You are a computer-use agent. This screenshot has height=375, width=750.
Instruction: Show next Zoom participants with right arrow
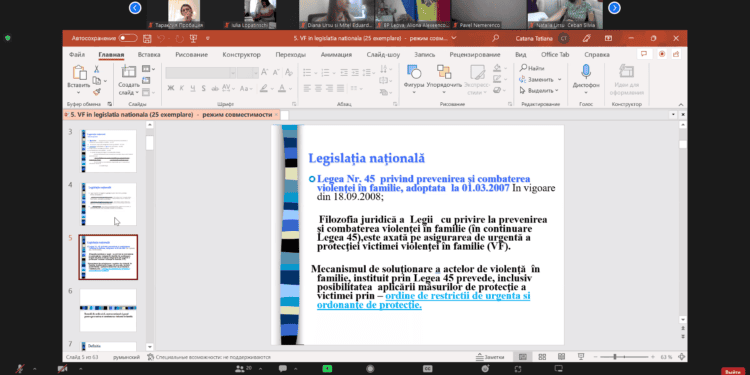click(614, 8)
